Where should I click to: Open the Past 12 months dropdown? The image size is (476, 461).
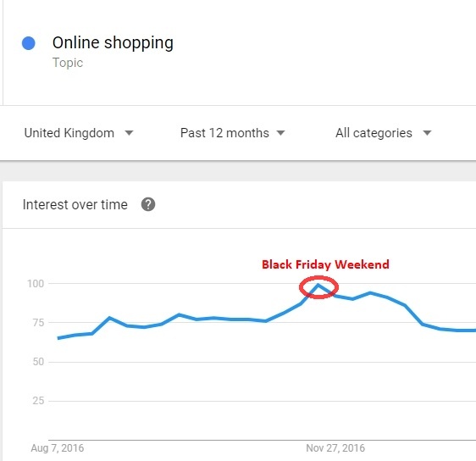coord(233,133)
